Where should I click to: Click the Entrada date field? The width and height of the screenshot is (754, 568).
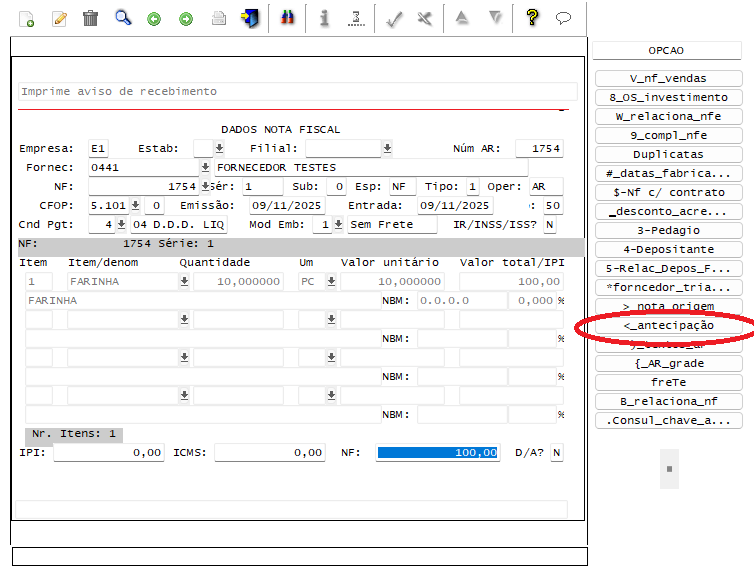coord(455,205)
